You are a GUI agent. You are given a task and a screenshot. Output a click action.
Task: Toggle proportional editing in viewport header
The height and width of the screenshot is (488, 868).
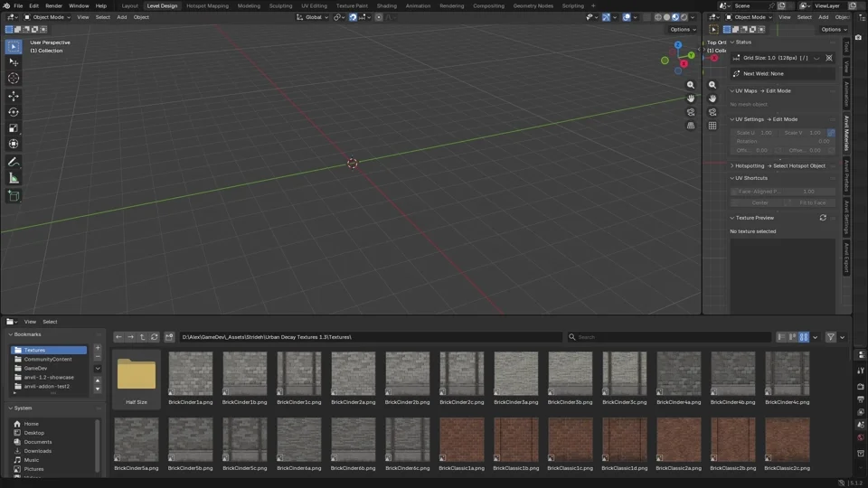[x=379, y=17]
